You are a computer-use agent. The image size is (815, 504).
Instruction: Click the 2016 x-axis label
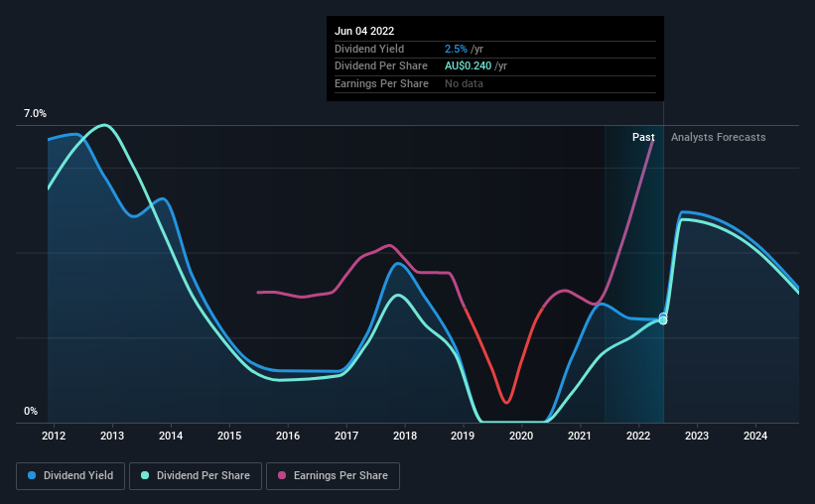[288, 436]
